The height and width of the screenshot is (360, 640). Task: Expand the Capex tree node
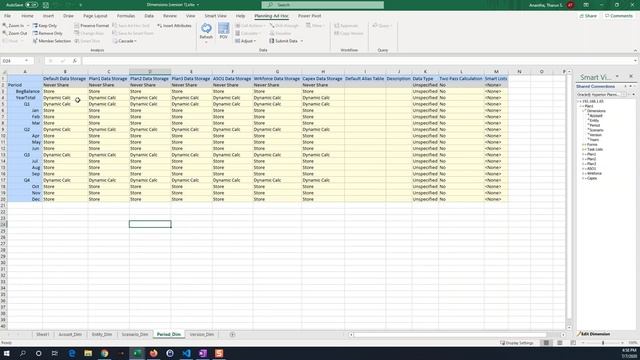coord(584,178)
